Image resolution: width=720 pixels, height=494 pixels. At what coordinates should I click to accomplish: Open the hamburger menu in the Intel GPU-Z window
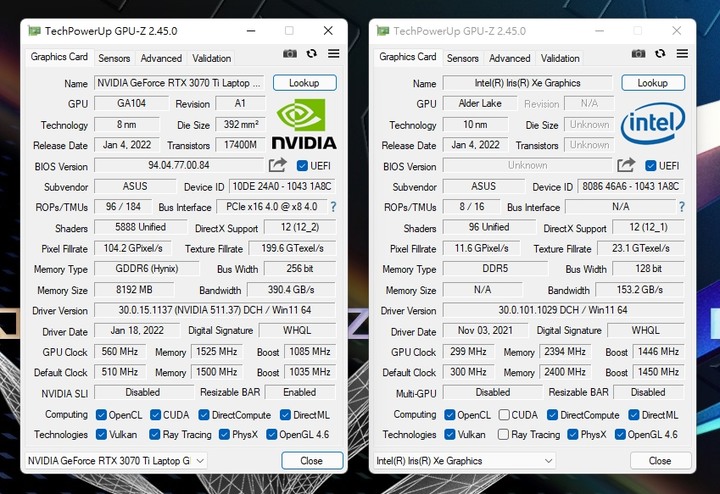tap(682, 54)
